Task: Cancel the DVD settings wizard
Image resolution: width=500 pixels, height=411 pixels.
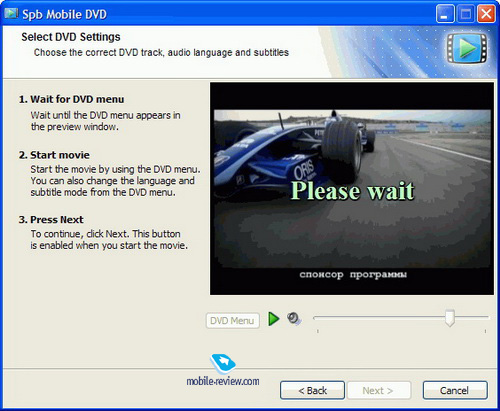Action: [455, 390]
